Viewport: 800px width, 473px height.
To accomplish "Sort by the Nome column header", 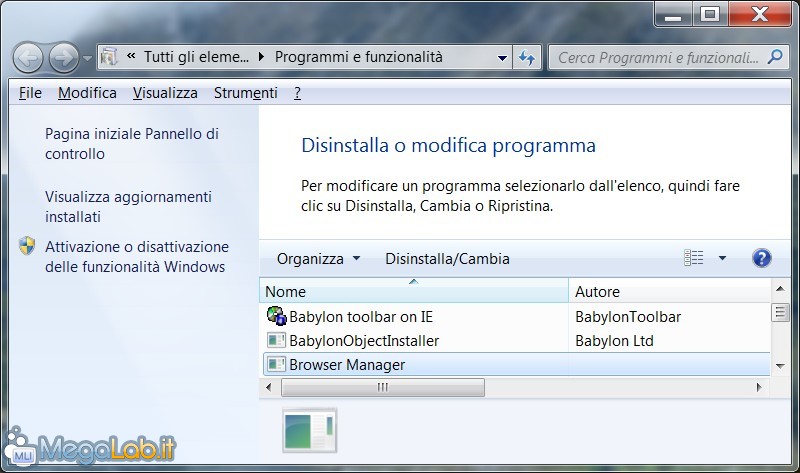I will (414, 291).
